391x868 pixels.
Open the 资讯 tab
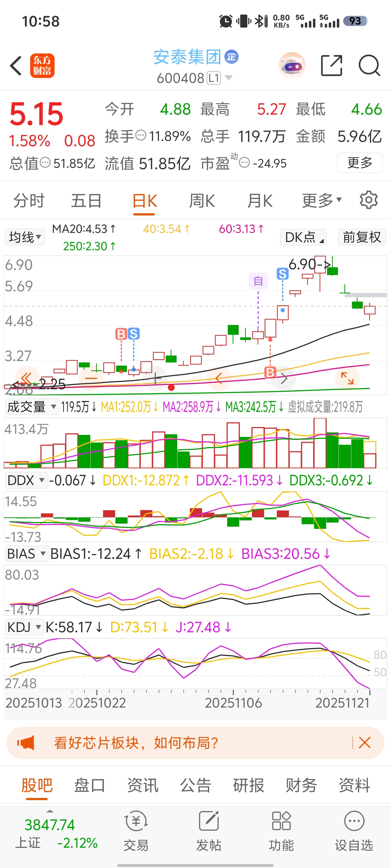[143, 785]
